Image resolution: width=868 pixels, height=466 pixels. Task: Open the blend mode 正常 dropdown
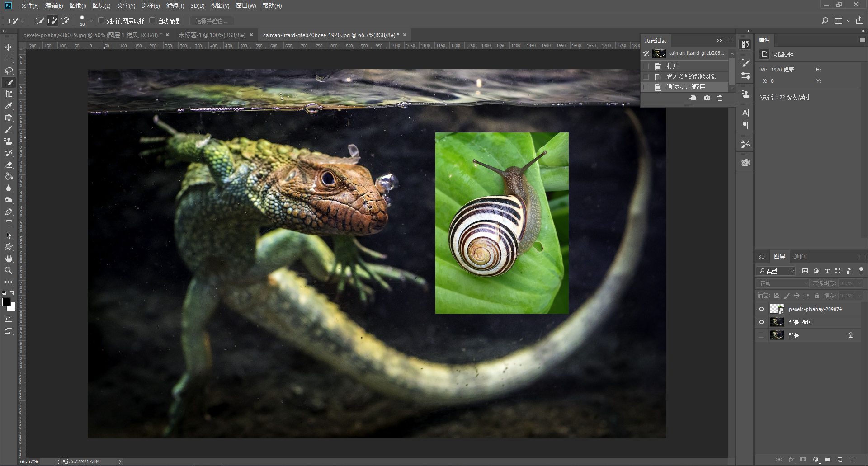783,283
